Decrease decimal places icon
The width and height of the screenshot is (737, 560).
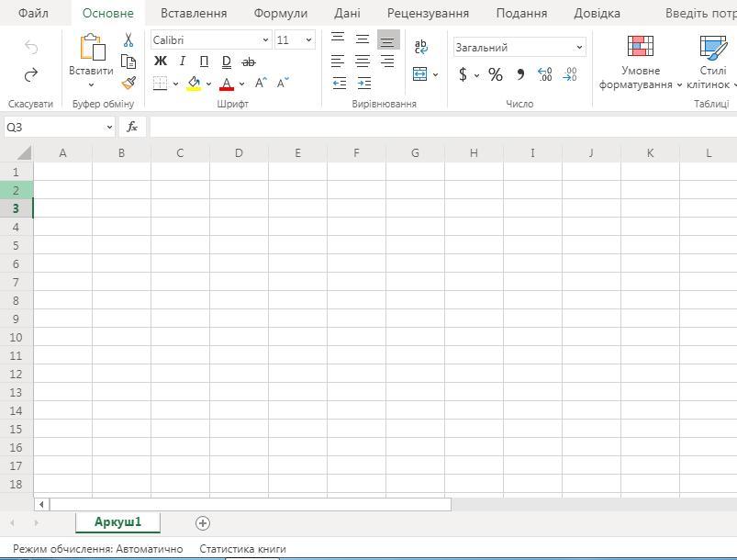coord(570,74)
